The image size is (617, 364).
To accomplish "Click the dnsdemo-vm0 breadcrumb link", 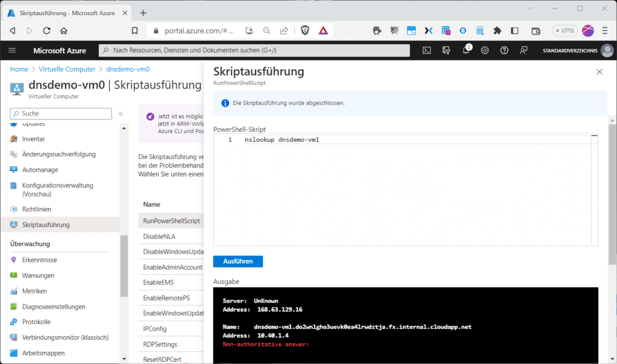I will tap(128, 69).
